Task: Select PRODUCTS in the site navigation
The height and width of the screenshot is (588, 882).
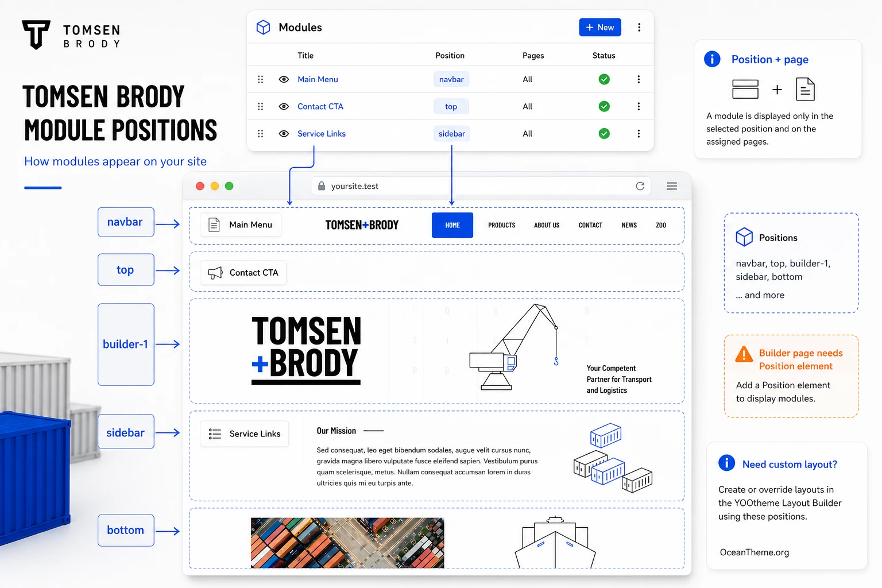Action: (x=502, y=225)
